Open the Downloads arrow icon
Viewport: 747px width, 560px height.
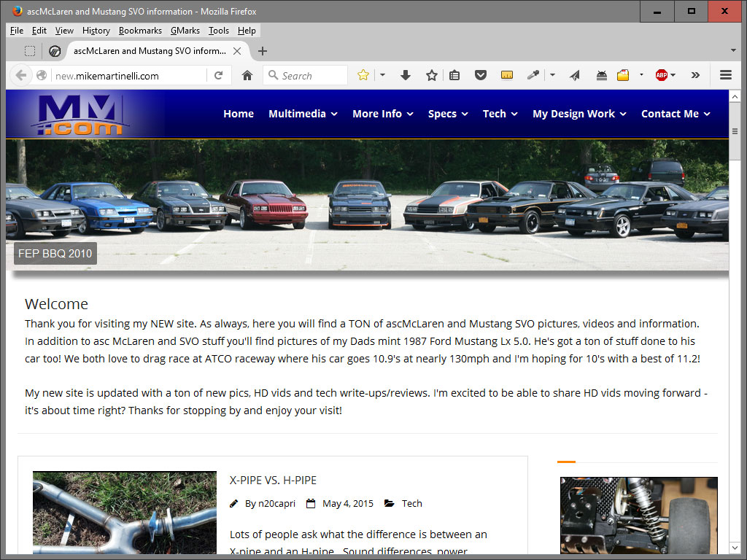406,75
